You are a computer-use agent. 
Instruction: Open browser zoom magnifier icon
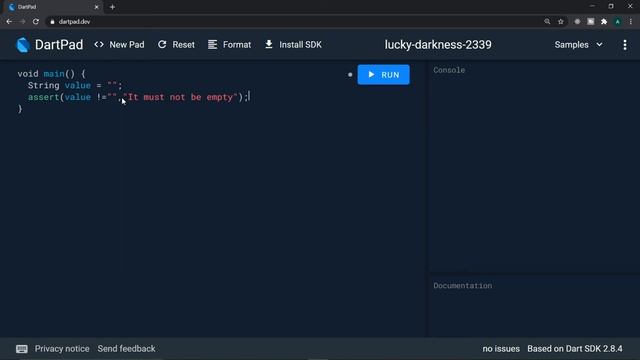547,22
